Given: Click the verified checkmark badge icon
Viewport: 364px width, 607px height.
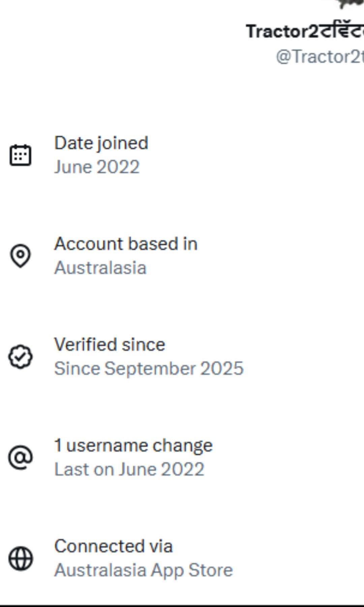Looking at the screenshot, I should click(21, 357).
